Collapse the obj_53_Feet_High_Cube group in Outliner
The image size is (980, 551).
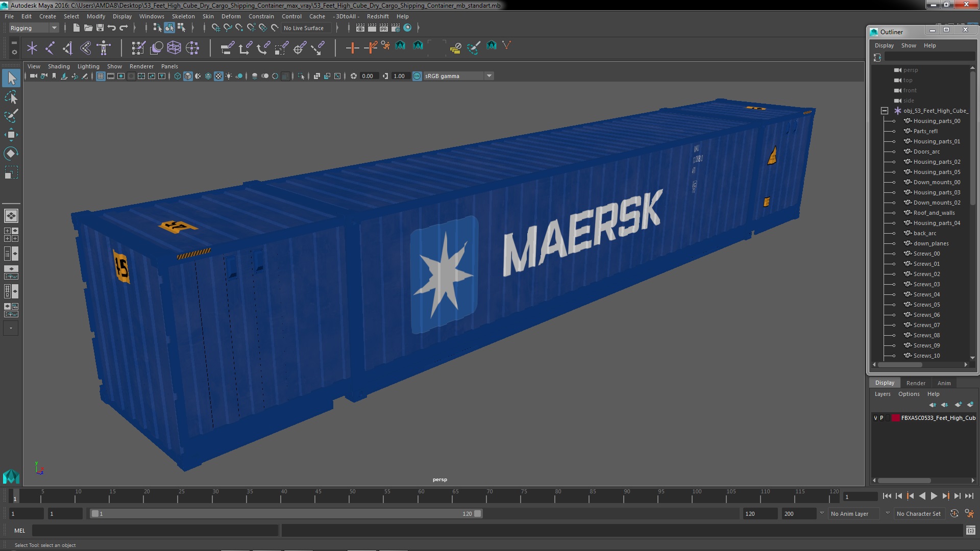[x=885, y=111]
